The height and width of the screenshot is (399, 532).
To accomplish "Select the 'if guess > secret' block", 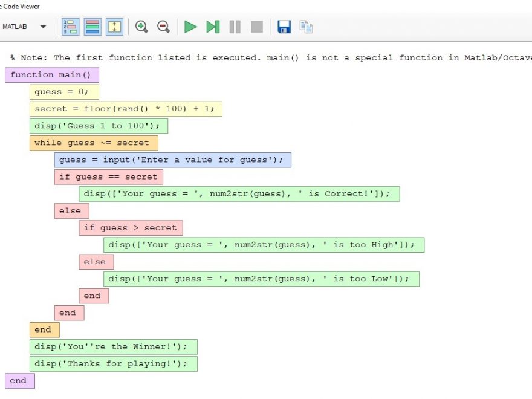I will [x=131, y=228].
